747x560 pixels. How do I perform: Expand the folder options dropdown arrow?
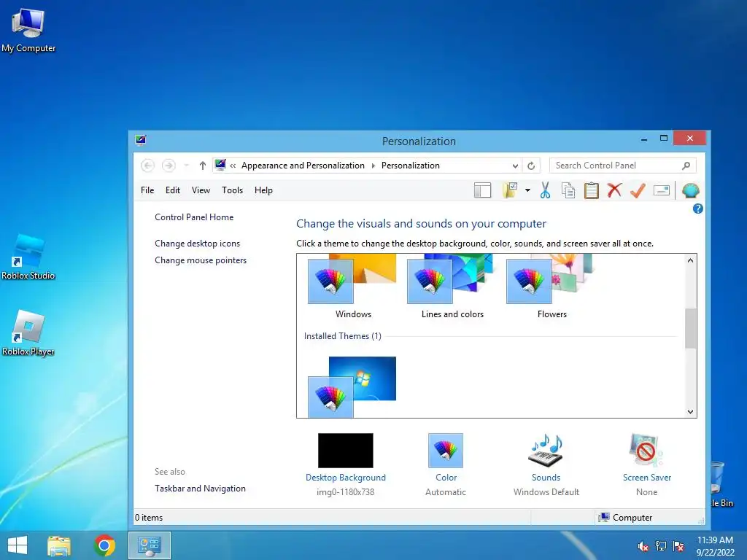pos(527,190)
